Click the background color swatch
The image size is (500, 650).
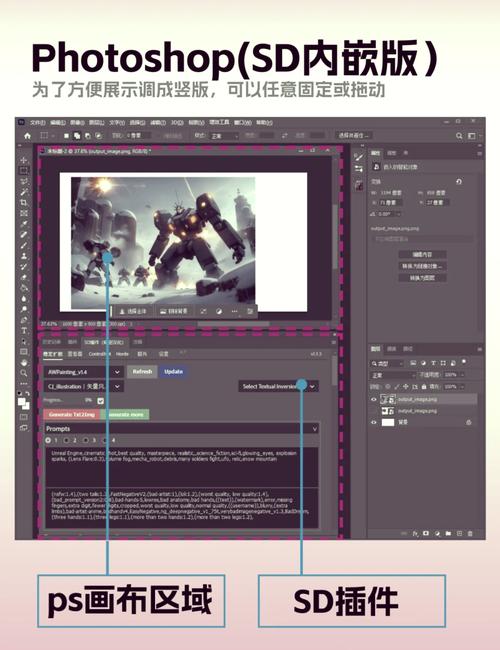pyautogui.click(x=26, y=405)
